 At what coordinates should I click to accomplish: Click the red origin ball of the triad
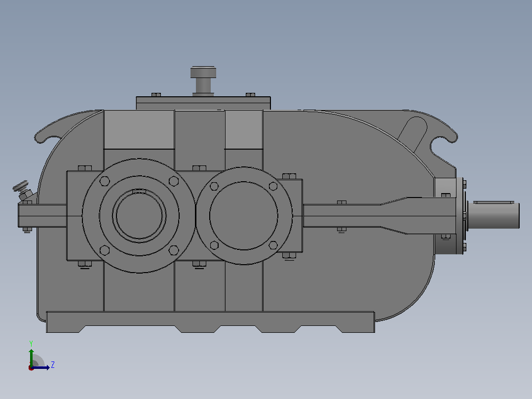coord(31,368)
